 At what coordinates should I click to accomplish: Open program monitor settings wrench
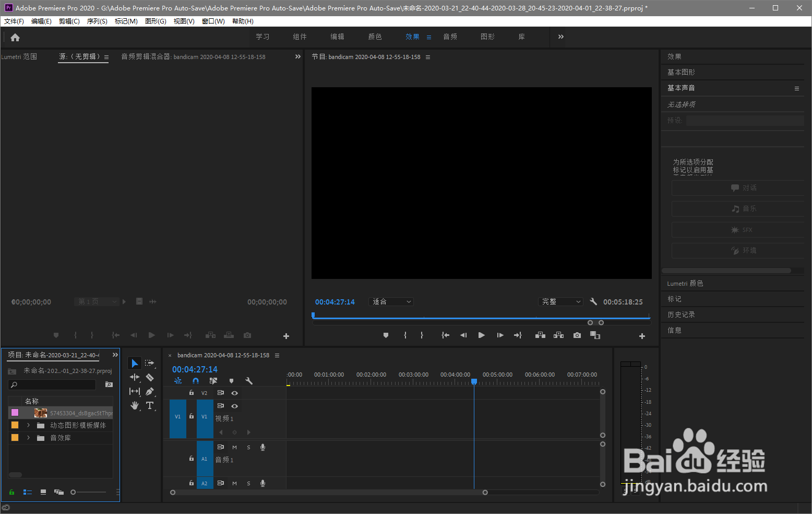point(593,301)
